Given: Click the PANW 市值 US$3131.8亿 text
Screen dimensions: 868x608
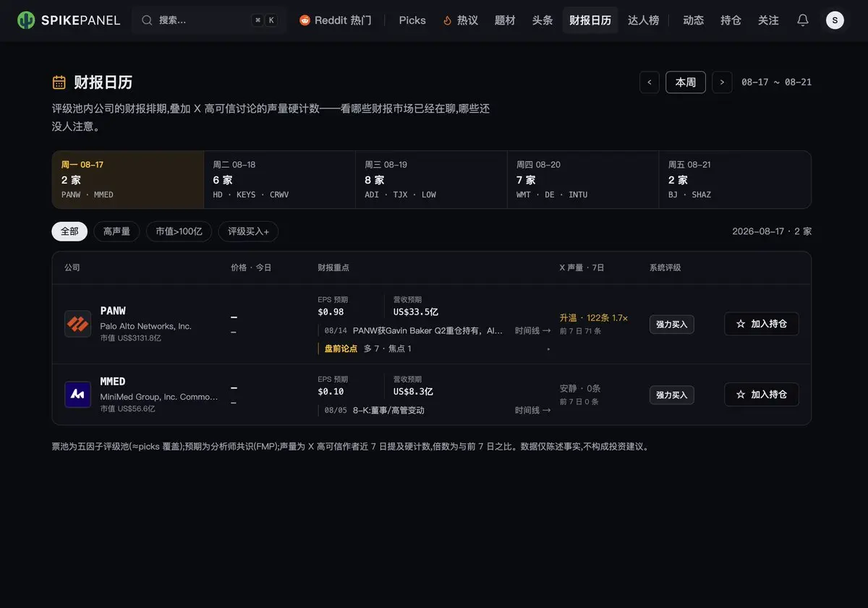Looking at the screenshot, I should [x=130, y=338].
